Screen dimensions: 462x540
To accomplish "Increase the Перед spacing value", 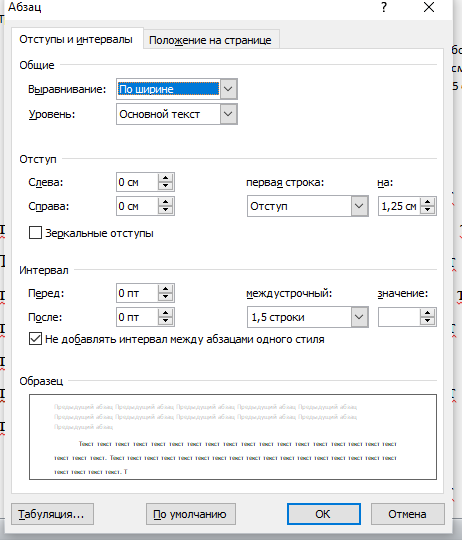I will (166, 289).
